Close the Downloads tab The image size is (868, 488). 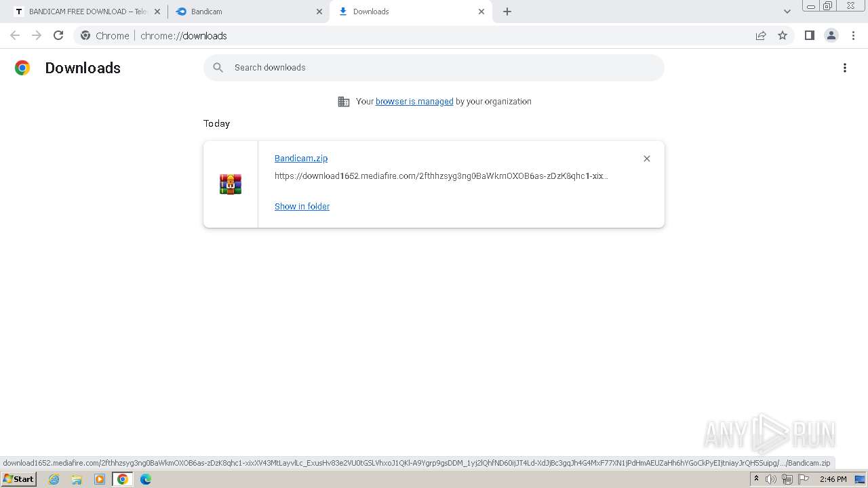pyautogui.click(x=481, y=12)
